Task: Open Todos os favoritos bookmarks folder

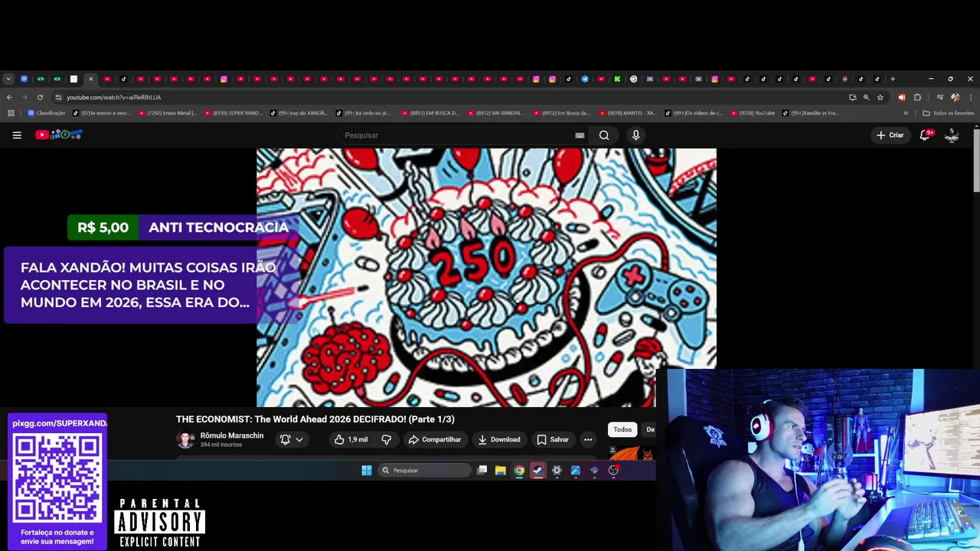Action: pos(949,113)
